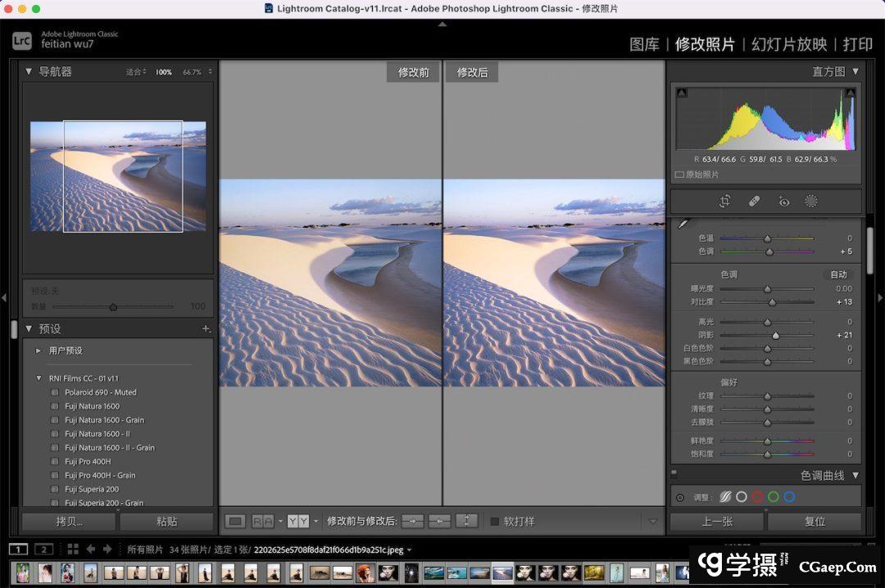Select the spot healing bandage tool
This screenshot has width=885, height=588.
click(755, 201)
